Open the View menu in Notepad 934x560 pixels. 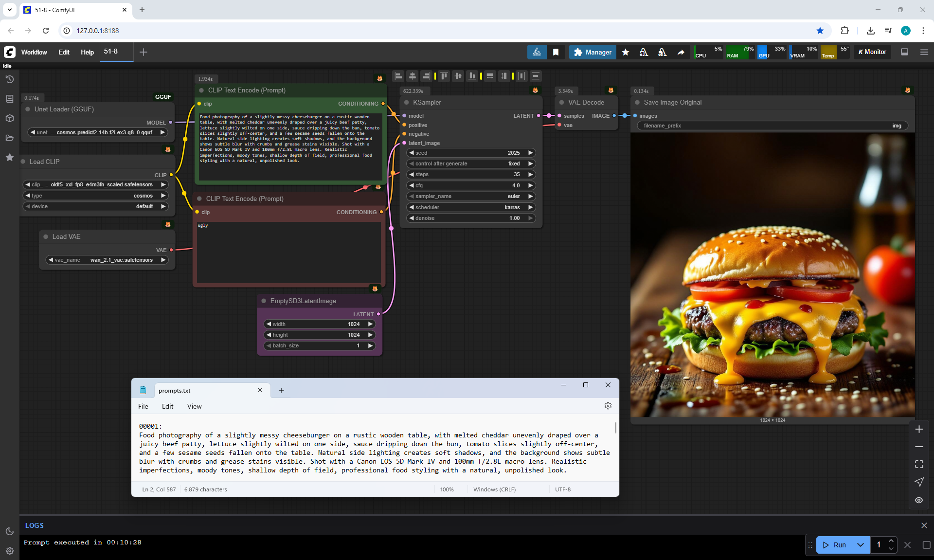[x=194, y=406]
